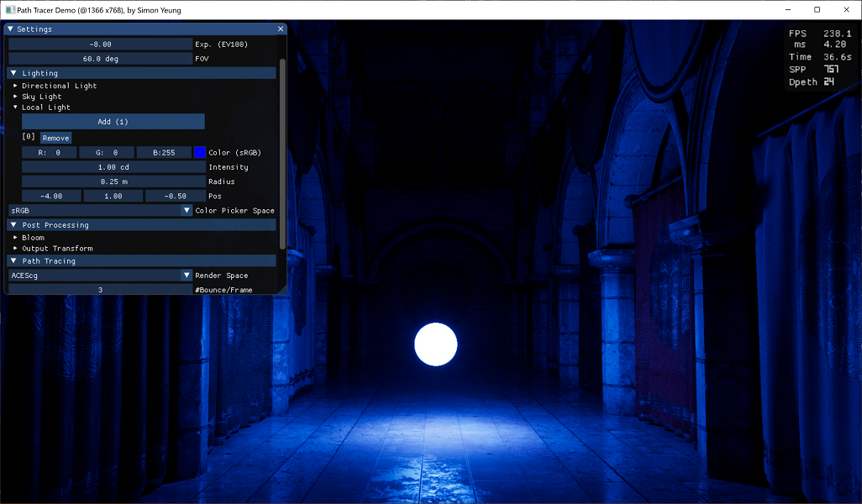Open the Color Picker Space dropdown

pos(100,211)
